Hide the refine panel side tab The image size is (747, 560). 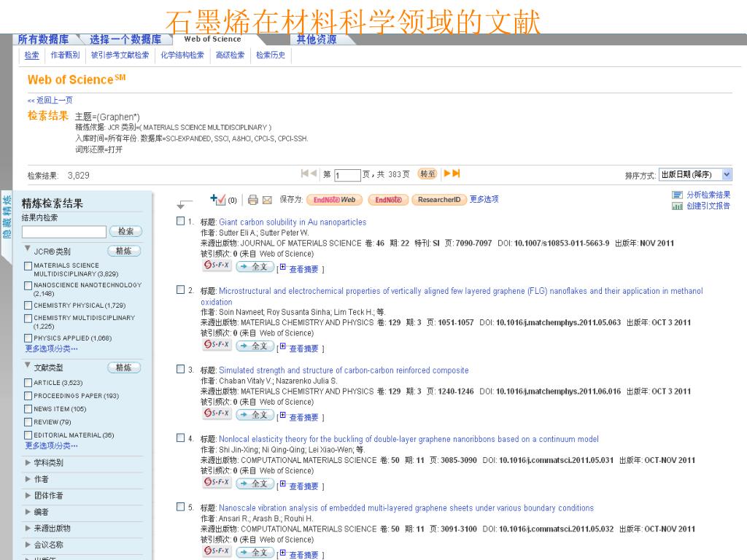6,216
